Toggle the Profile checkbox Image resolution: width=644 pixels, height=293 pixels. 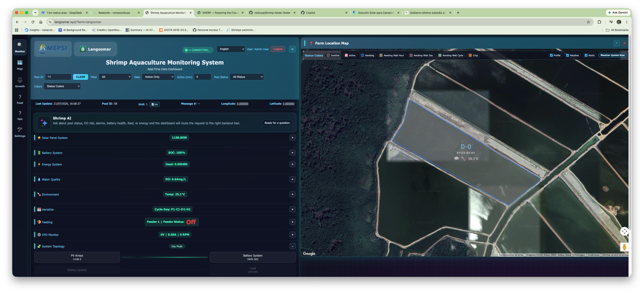tap(551, 55)
